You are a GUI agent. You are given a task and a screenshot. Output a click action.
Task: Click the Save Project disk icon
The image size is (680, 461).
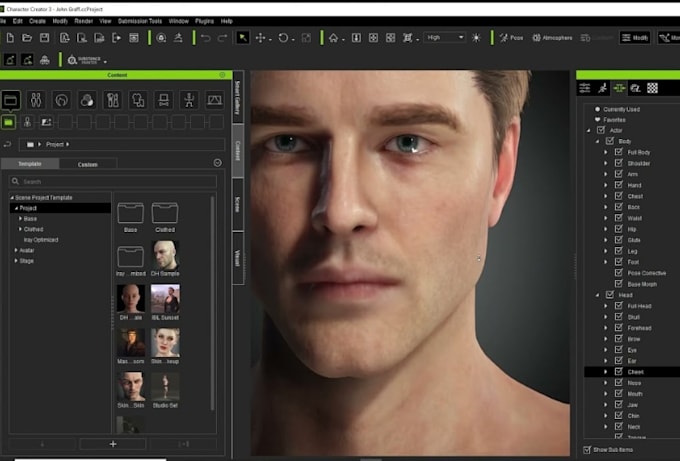(44, 38)
